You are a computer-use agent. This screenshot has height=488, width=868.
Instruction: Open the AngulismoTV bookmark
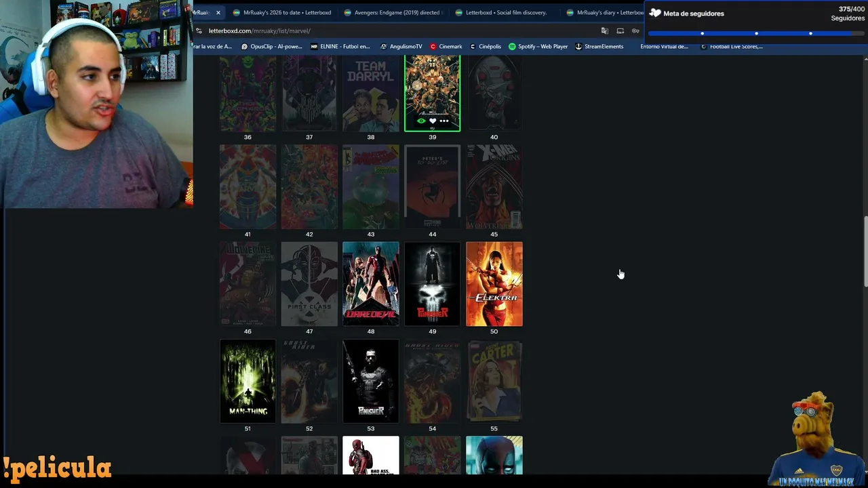point(401,47)
